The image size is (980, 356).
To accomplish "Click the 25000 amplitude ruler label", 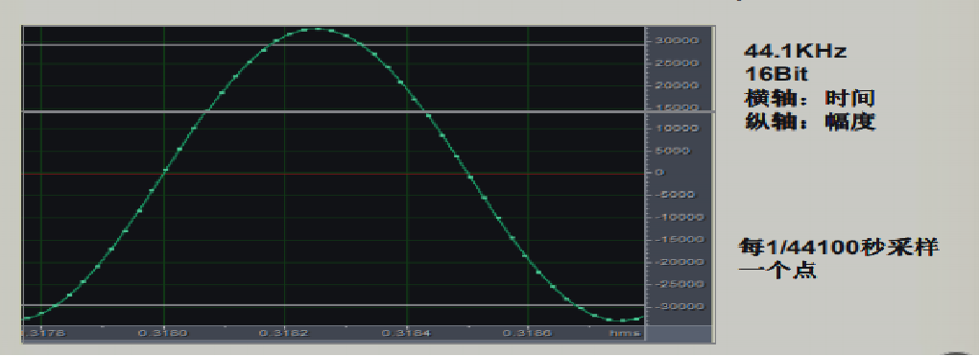I will [677, 63].
